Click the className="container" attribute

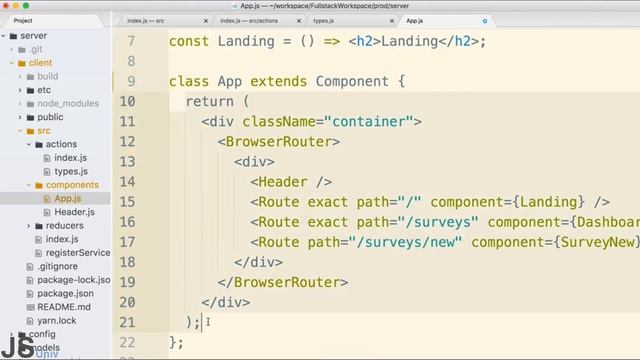(328, 122)
